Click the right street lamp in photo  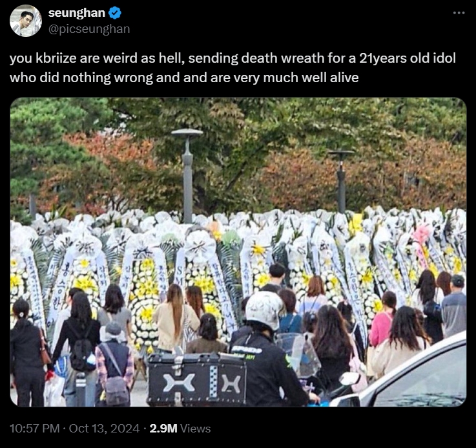[341, 181]
